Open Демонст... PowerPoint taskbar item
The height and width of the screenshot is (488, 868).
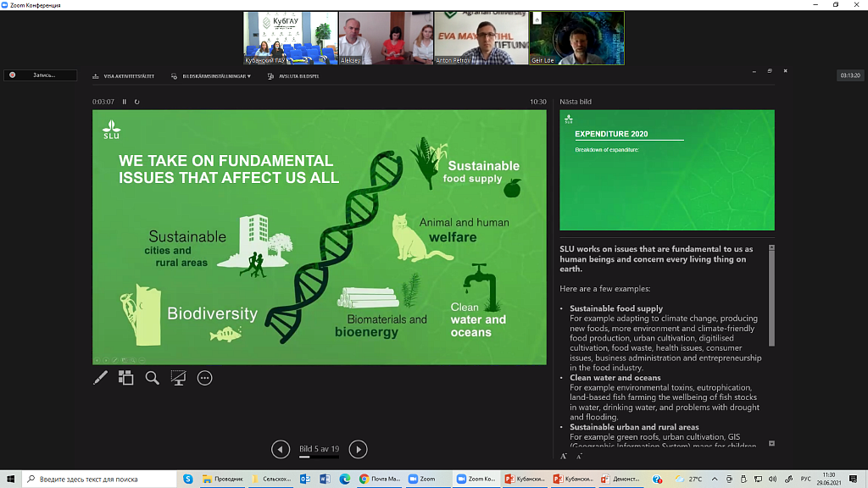point(621,480)
